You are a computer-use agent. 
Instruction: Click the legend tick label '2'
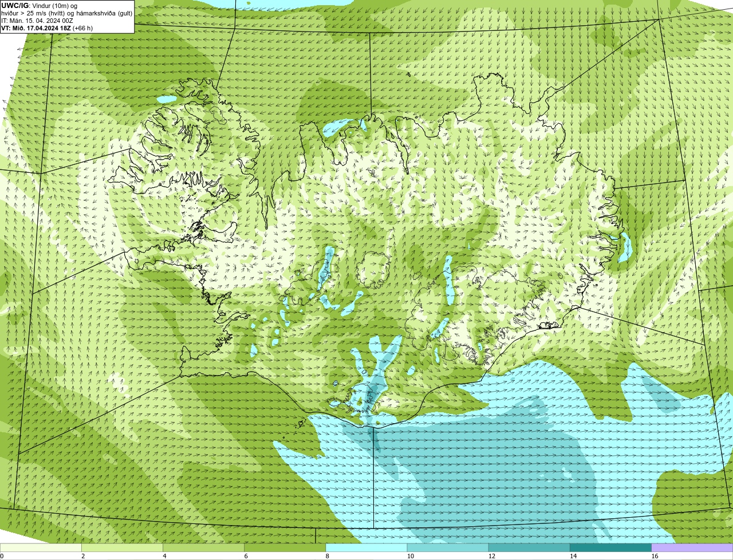pyautogui.click(x=83, y=556)
